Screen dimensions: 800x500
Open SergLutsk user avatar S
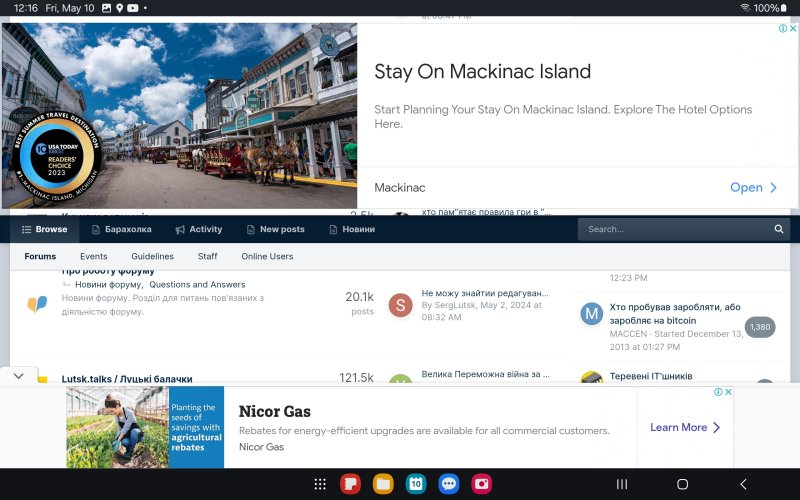(x=401, y=305)
